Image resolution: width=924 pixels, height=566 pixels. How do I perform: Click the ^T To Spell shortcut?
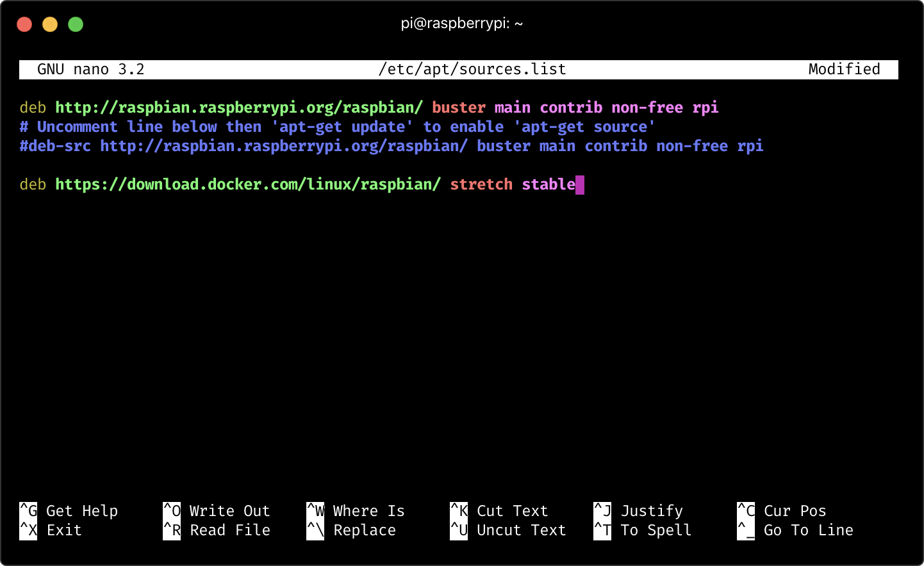click(x=643, y=530)
